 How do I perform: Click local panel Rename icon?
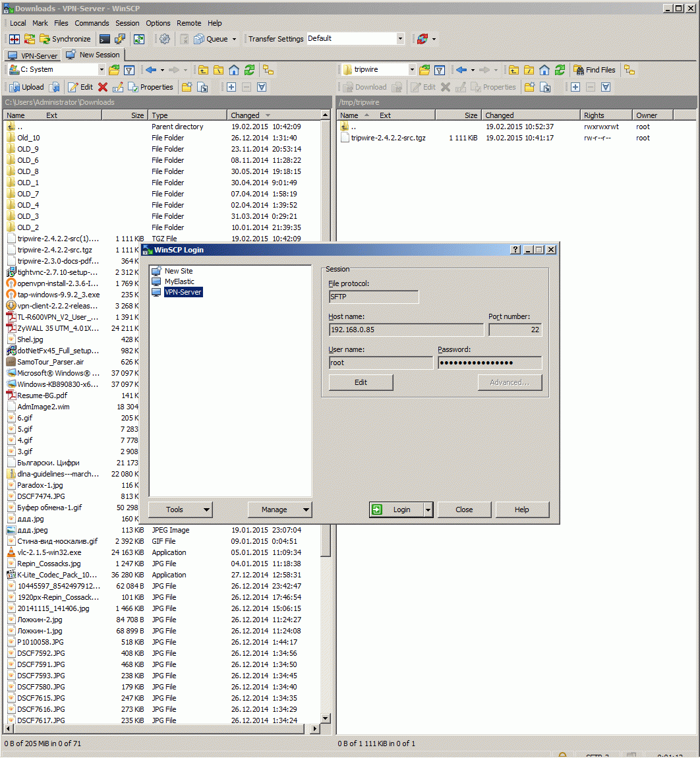click(x=117, y=87)
